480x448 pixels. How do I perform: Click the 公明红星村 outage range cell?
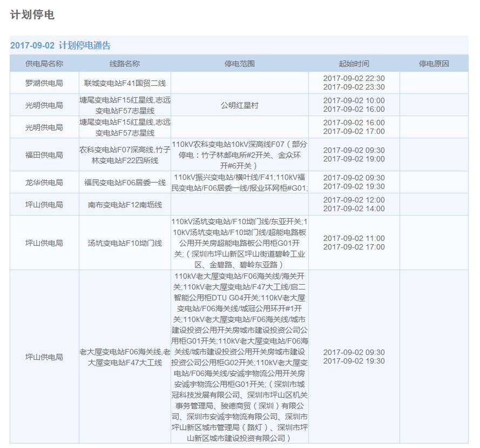coord(239,105)
